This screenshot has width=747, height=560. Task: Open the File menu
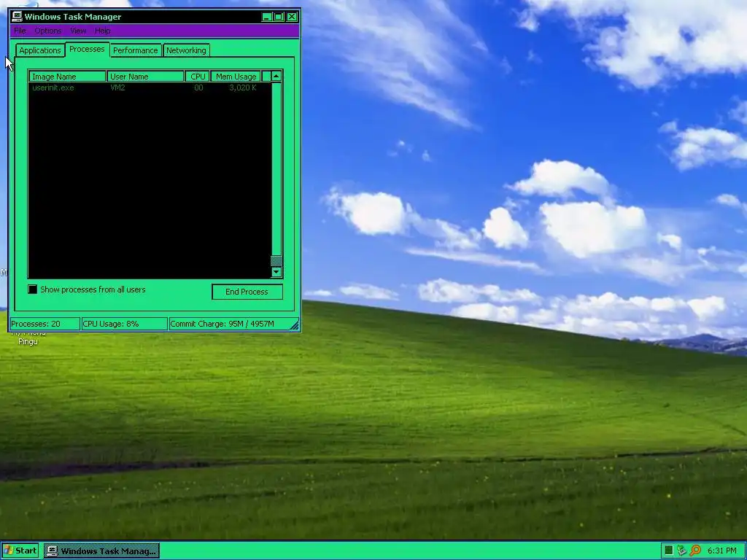click(x=20, y=31)
